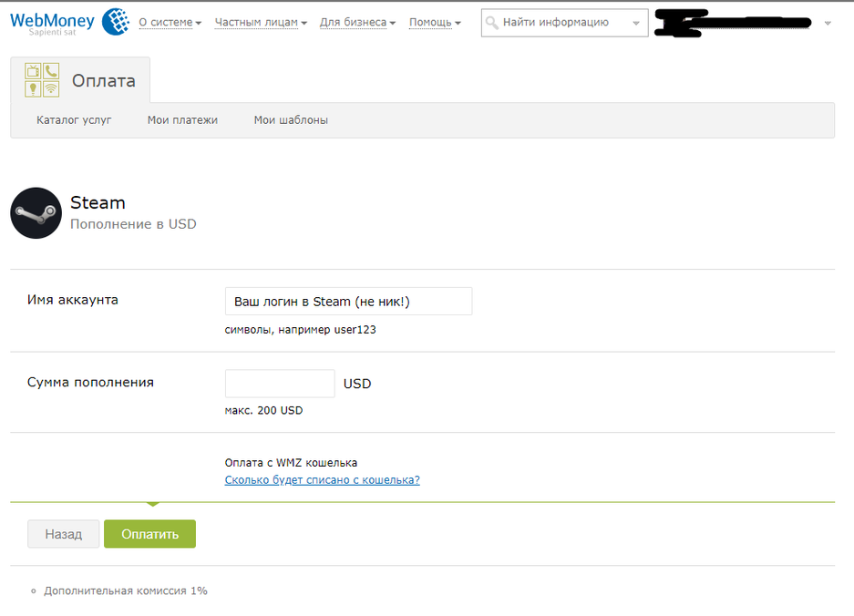Screen dimensions: 854x616
Task: Click the magnifier icon in the search box
Action: click(x=491, y=23)
